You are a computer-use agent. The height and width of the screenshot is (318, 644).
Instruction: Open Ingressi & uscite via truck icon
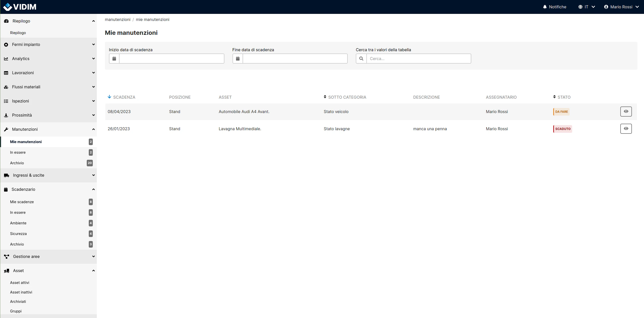(6, 175)
